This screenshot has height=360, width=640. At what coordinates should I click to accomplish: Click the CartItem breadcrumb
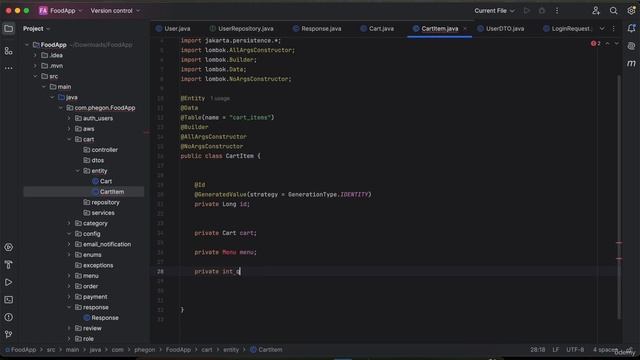pyautogui.click(x=266, y=350)
